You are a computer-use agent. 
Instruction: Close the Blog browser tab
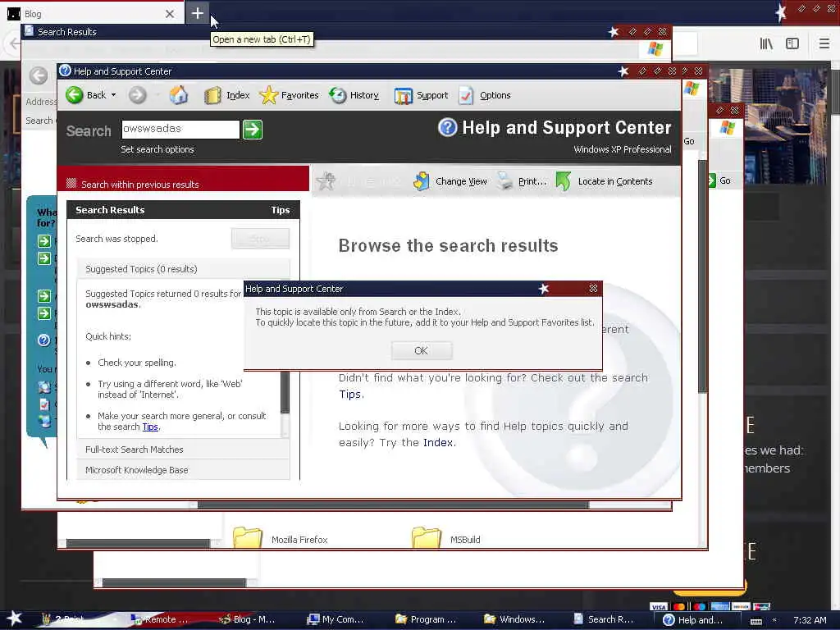pos(170,14)
